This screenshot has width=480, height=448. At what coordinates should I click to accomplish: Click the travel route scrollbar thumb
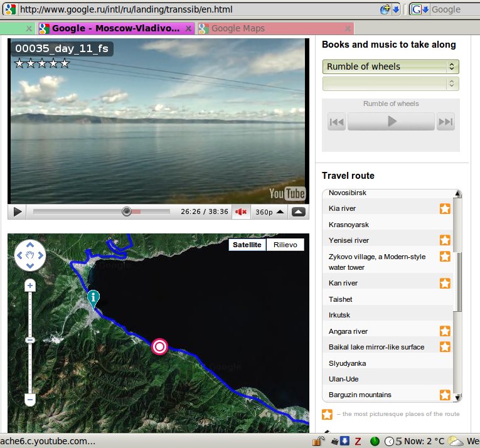coord(459,282)
